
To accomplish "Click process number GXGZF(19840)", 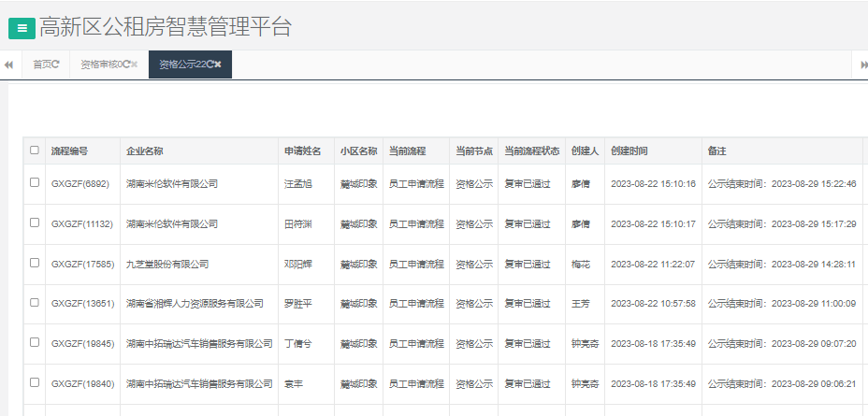I will [82, 384].
